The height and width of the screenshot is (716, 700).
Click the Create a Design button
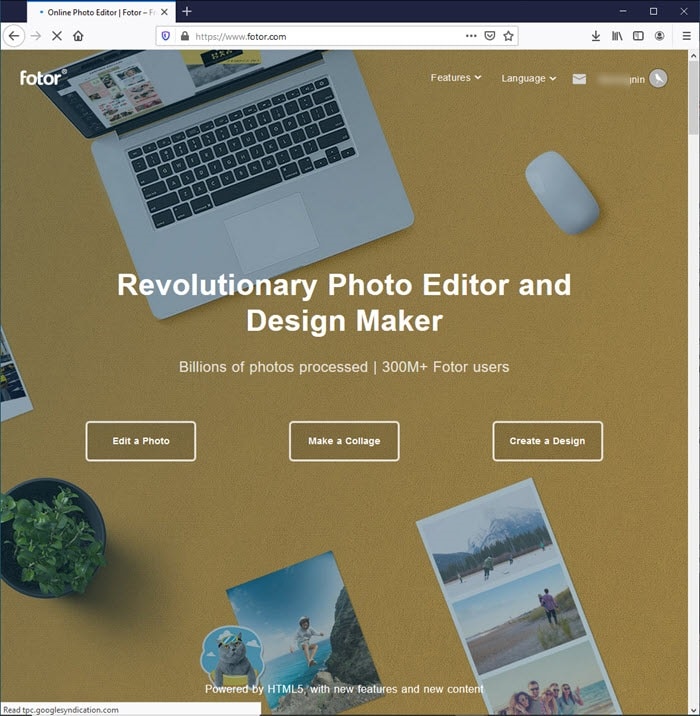(547, 441)
